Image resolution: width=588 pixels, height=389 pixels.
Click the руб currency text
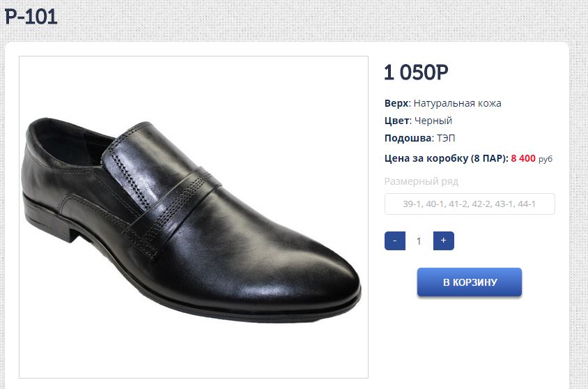546,159
